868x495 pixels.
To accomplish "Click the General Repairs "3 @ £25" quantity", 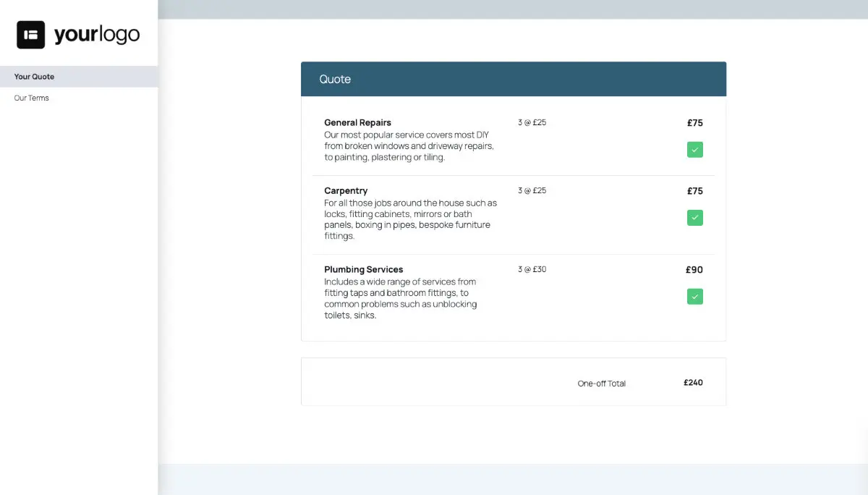I will [x=532, y=123].
